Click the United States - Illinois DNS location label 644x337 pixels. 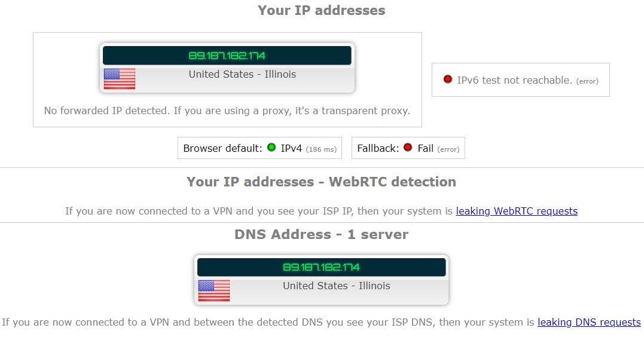click(x=337, y=286)
